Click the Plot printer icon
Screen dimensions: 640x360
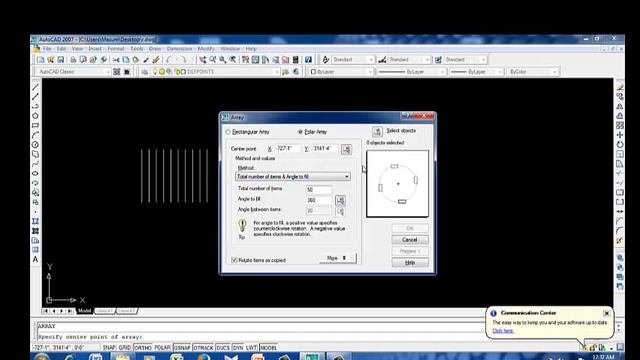[x=73, y=60]
